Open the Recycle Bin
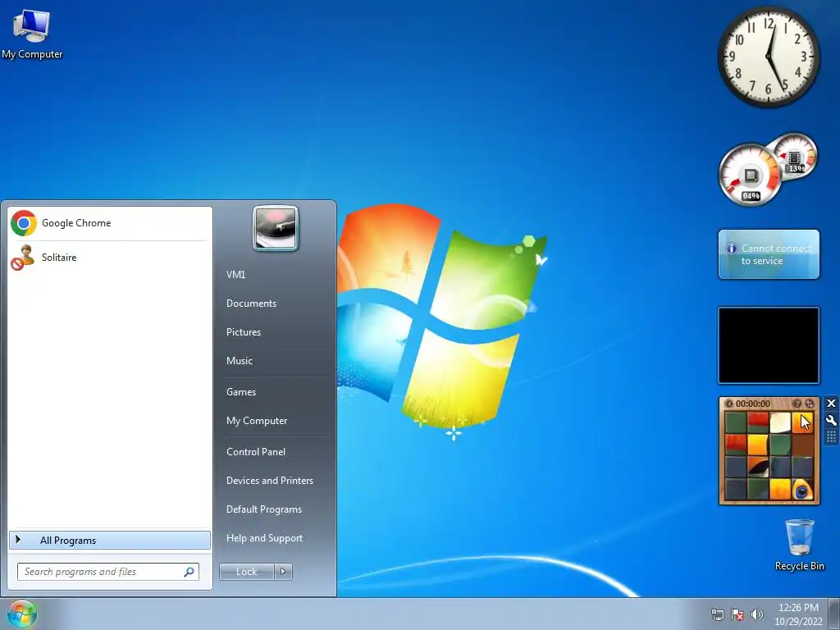Image resolution: width=840 pixels, height=630 pixels. click(799, 545)
